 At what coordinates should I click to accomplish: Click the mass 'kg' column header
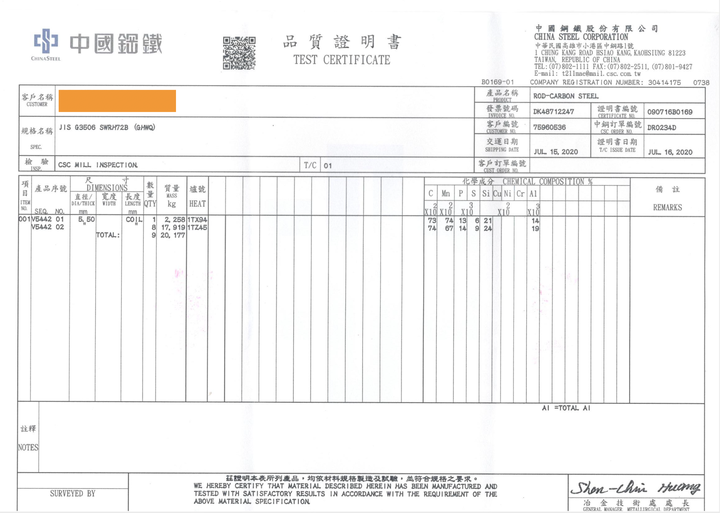(x=172, y=203)
